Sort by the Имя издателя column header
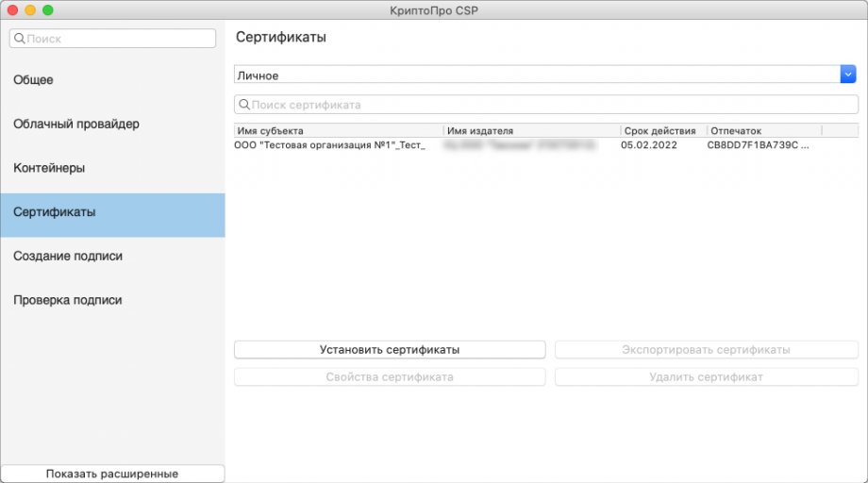Image resolution: width=868 pixels, height=483 pixels. coord(531,131)
